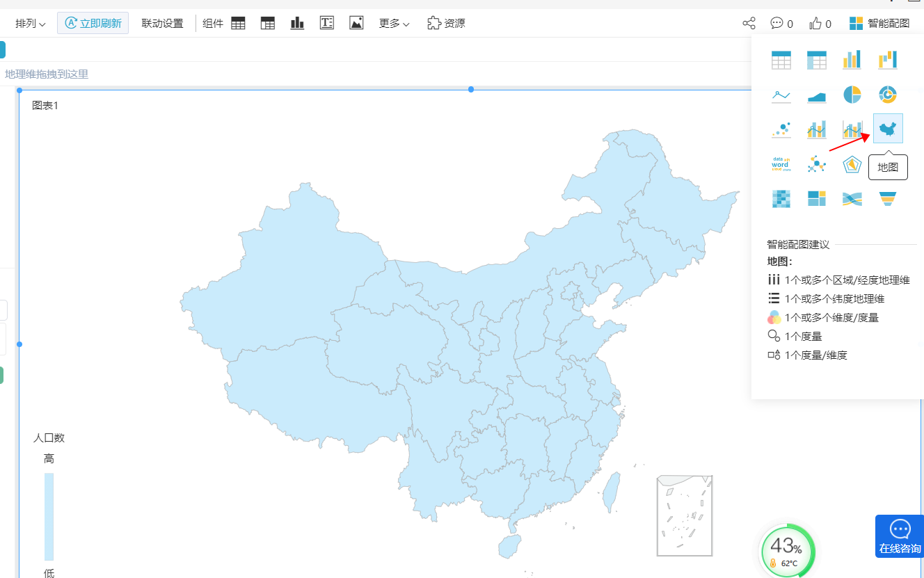Select the radar chart type
Screen dimensions: 924x578
click(x=852, y=164)
